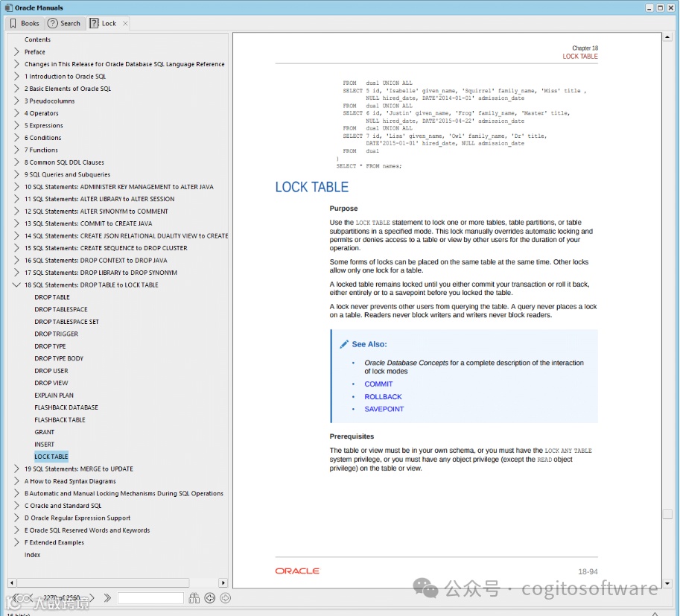Click the Search question-mark icon
Screen dimensions: 680x616
pos(52,23)
